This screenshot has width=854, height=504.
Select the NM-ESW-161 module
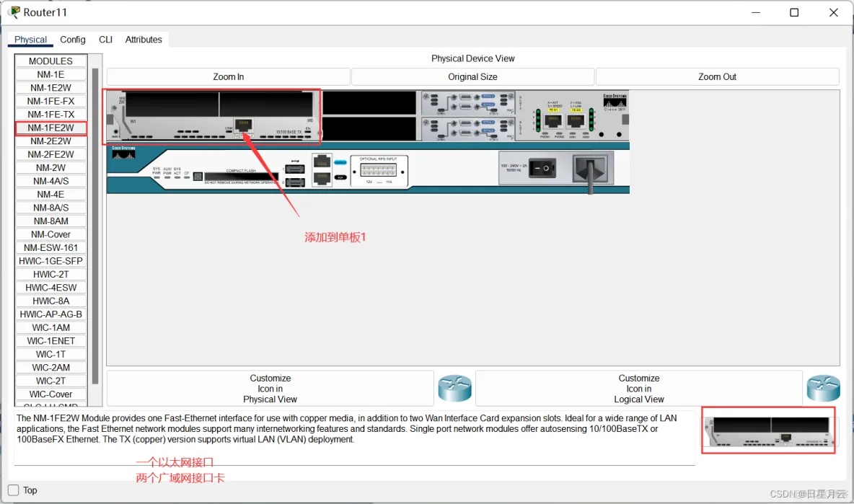point(50,247)
